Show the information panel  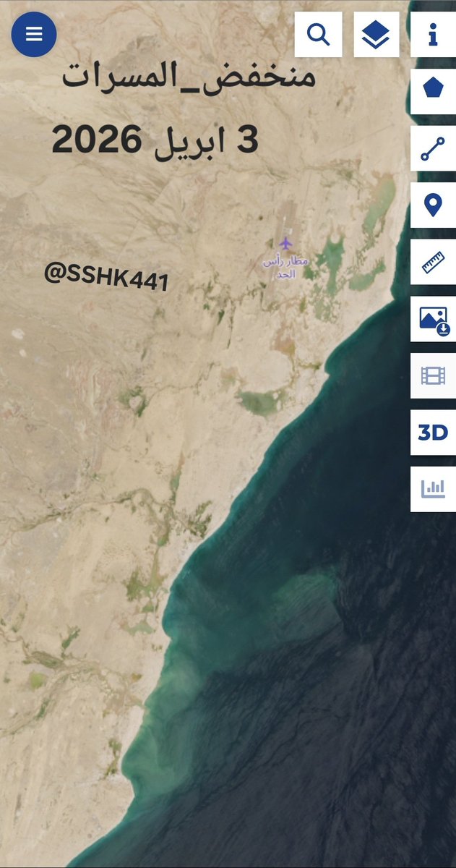[x=433, y=34]
